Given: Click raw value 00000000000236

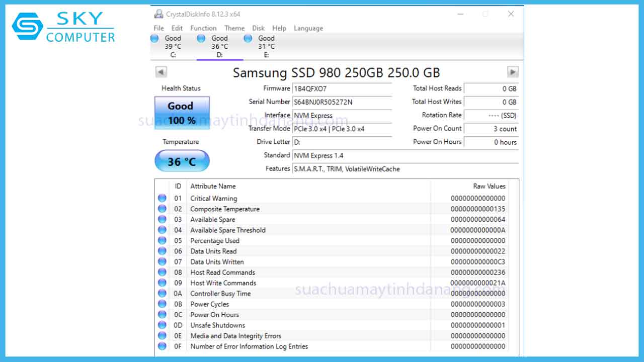Looking at the screenshot, I should click(478, 273).
